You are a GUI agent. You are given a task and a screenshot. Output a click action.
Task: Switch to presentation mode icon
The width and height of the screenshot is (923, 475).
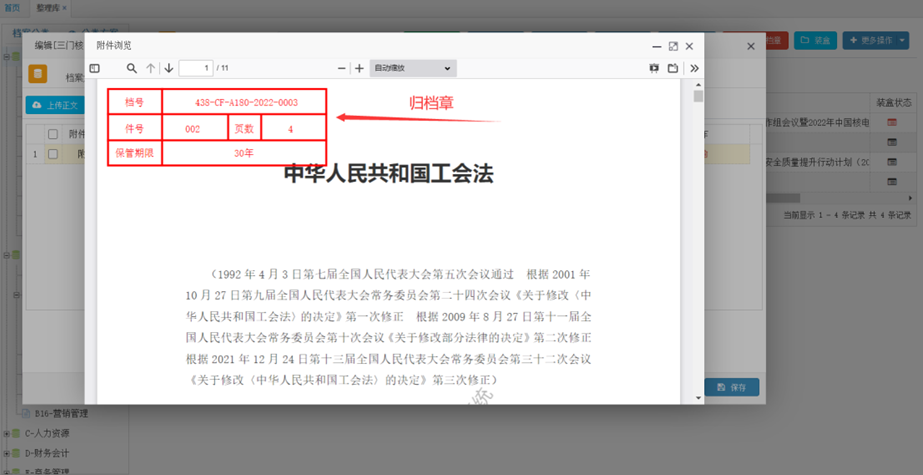coord(654,68)
